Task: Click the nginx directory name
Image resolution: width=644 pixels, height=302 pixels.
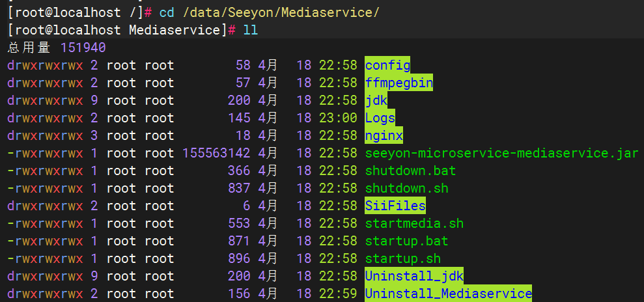Action: [x=384, y=135]
